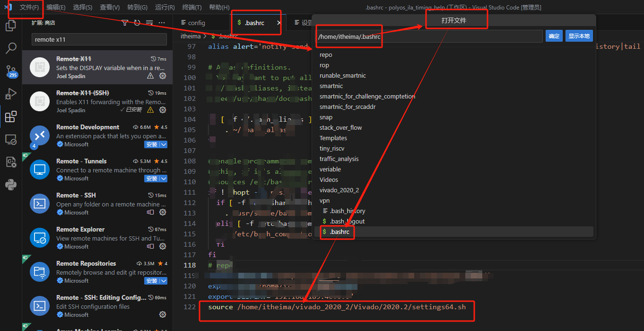Image resolution: width=644 pixels, height=331 pixels.
Task: Select the smartnic_for_srcaddr folder
Action: [x=454, y=107]
